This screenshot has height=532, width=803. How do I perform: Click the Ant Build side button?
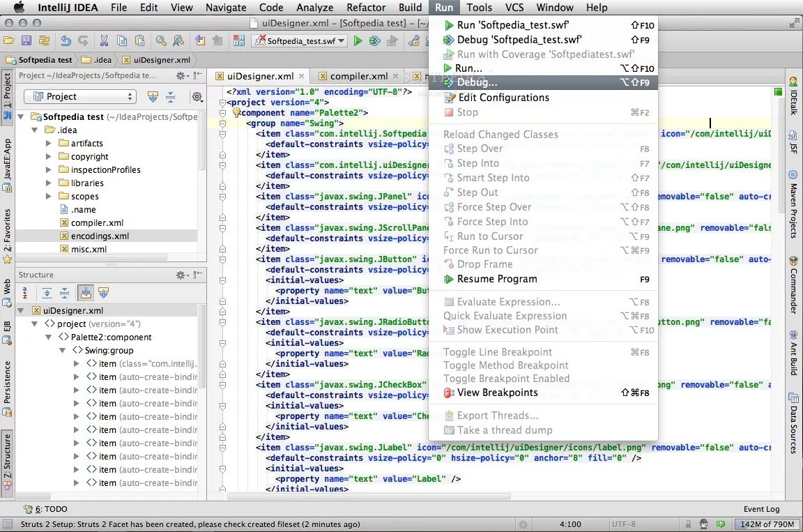(793, 352)
